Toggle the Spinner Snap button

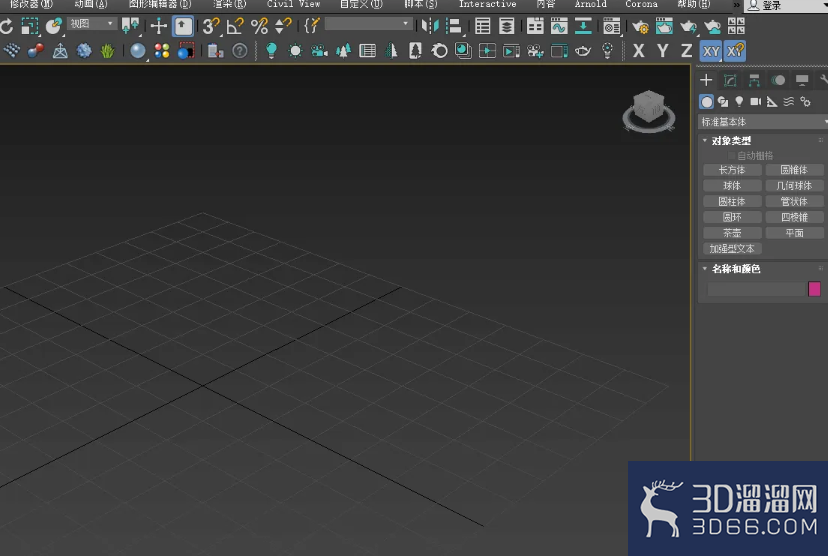click(x=284, y=26)
